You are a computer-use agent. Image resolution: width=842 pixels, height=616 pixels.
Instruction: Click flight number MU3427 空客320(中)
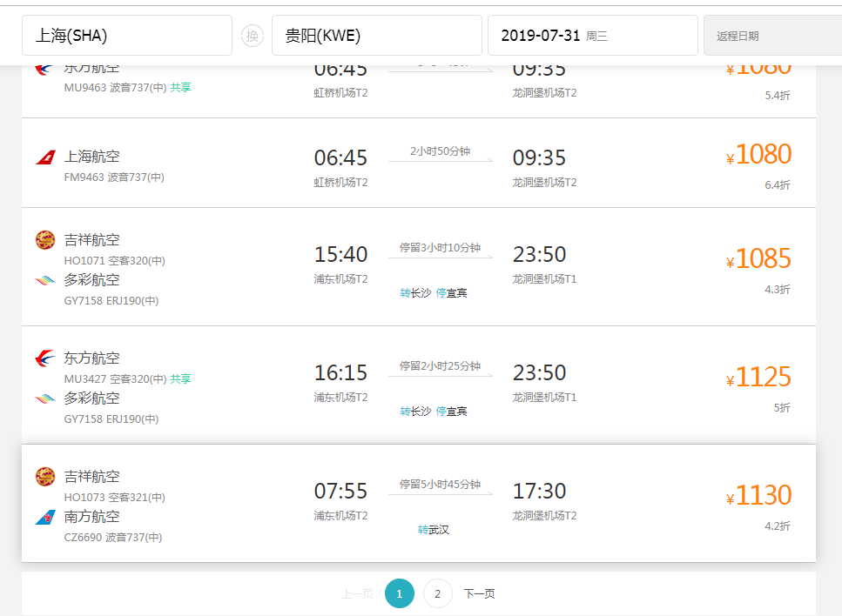pyautogui.click(x=116, y=378)
